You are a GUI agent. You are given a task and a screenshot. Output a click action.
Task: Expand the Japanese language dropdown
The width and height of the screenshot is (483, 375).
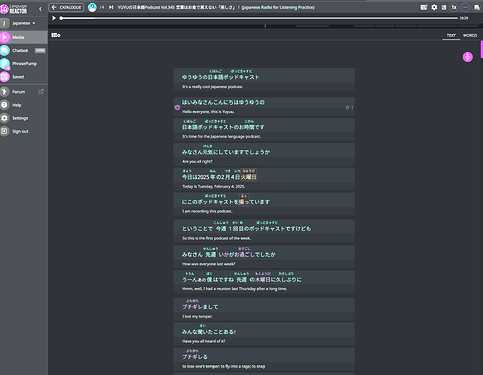point(24,23)
